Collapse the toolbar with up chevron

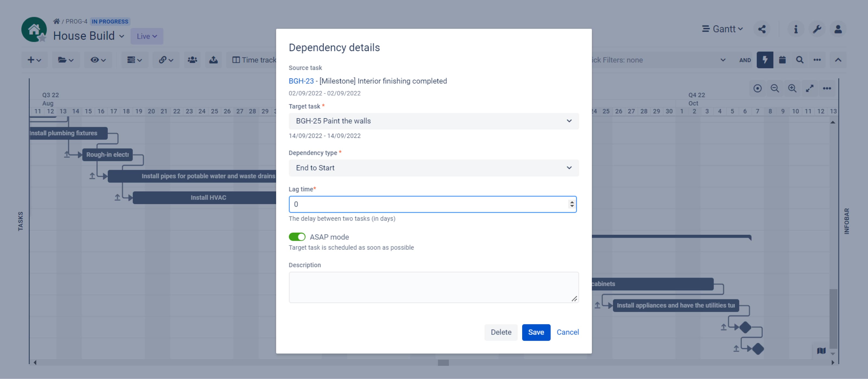[x=838, y=60]
